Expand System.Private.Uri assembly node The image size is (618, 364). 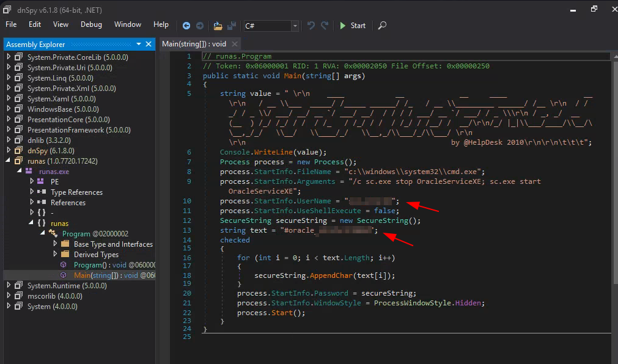click(9, 67)
